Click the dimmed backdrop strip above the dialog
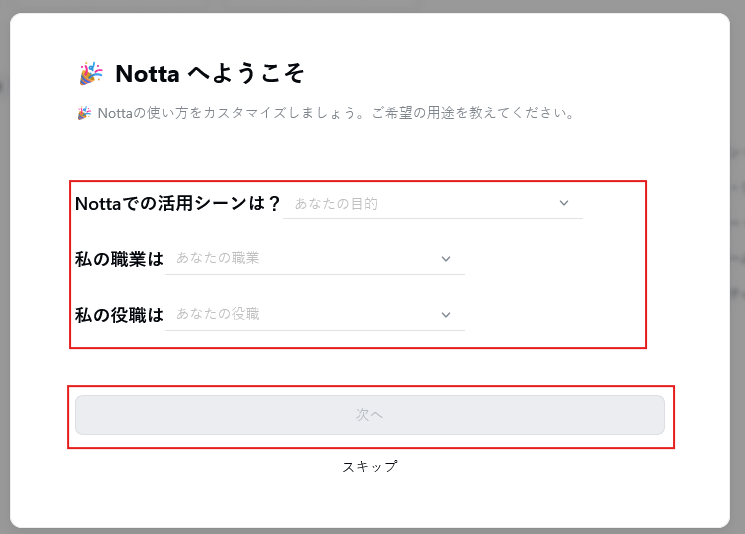Image resolution: width=745 pixels, height=534 pixels. [x=372, y=6]
